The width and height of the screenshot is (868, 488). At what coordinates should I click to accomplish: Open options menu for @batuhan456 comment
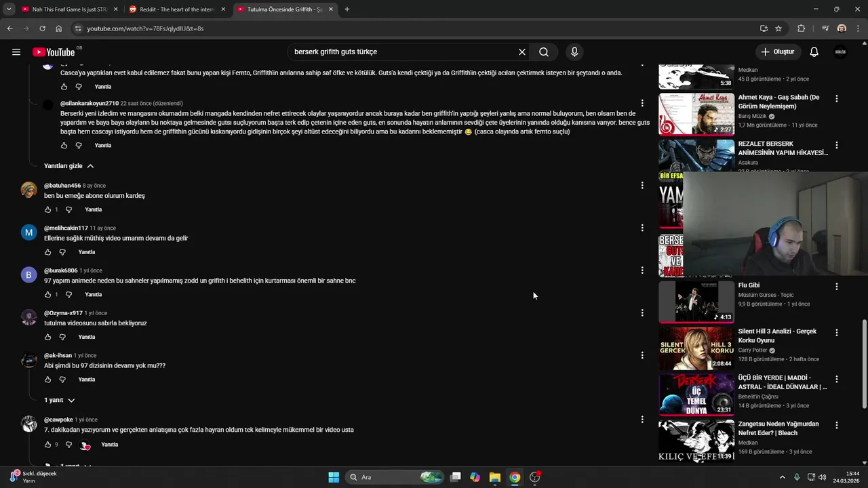coord(642,185)
